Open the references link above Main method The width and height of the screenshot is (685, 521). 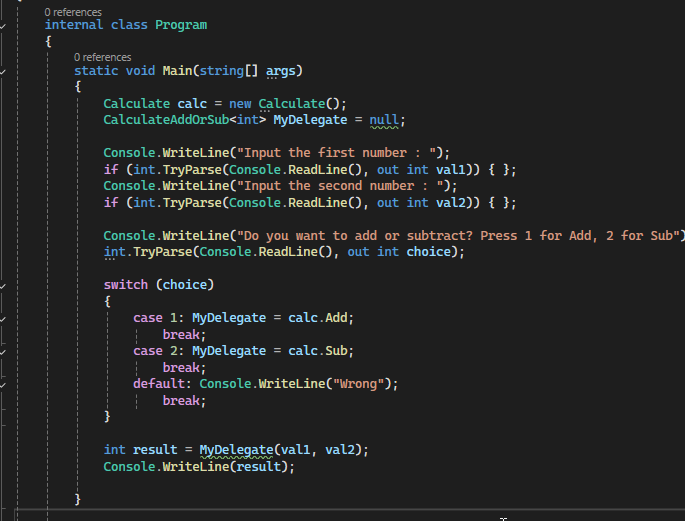103,57
